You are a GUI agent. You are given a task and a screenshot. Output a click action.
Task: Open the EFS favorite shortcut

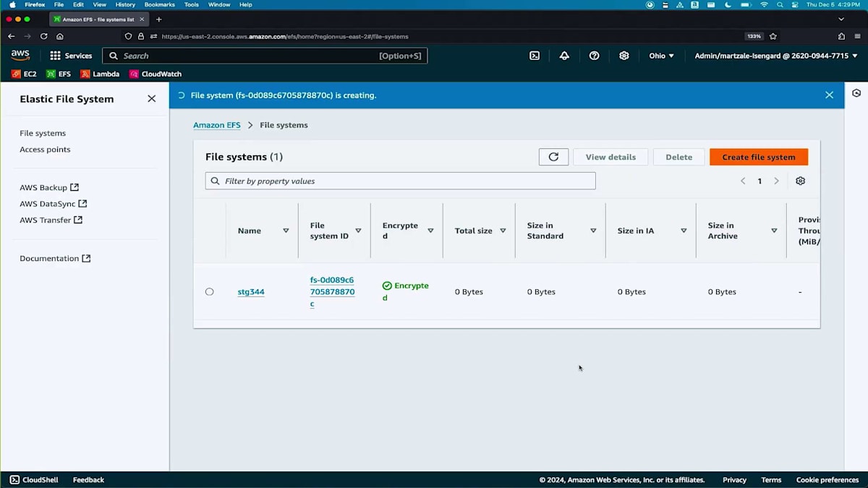(x=59, y=74)
